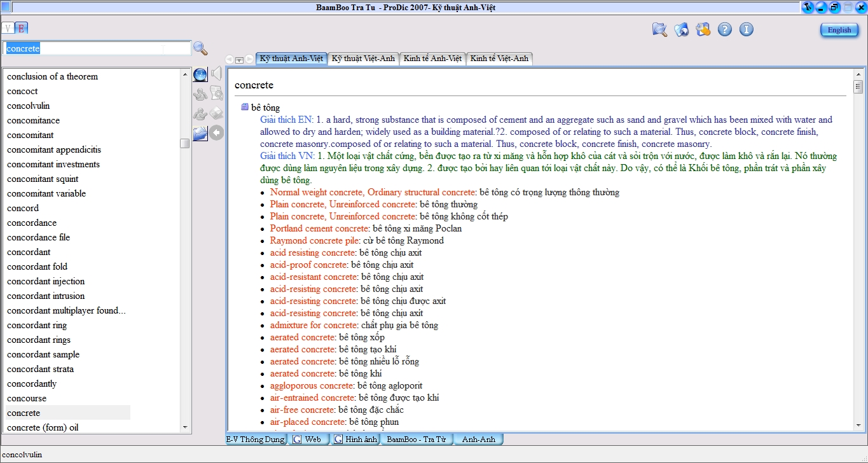Click the definition pane scroll-down arrow
Viewport: 868px width, 463px height.
858,425
